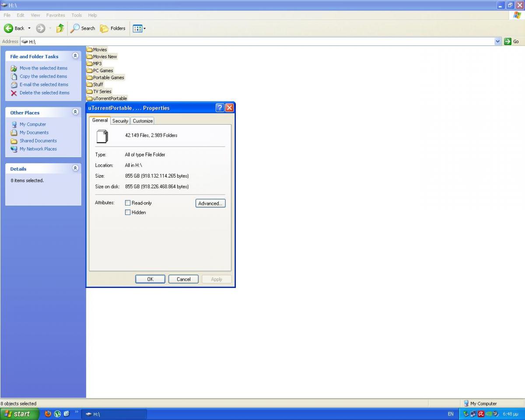The width and height of the screenshot is (525, 420).
Task: Select the MP3 folder icon
Action: click(x=90, y=63)
